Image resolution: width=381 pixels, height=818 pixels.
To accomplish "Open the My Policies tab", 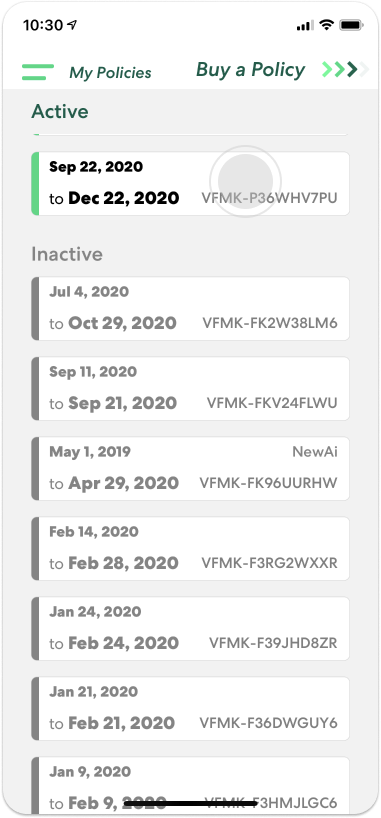I will point(110,73).
